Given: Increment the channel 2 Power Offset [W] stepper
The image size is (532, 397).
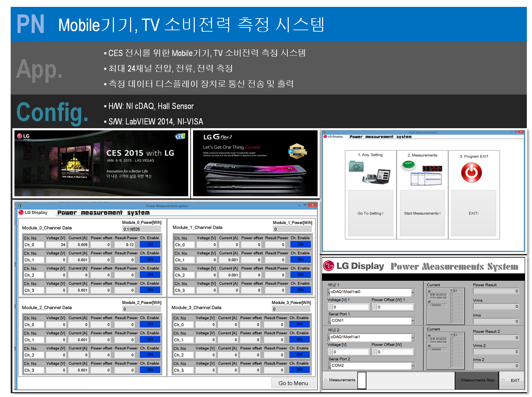Looking at the screenshot, I should [374, 350].
